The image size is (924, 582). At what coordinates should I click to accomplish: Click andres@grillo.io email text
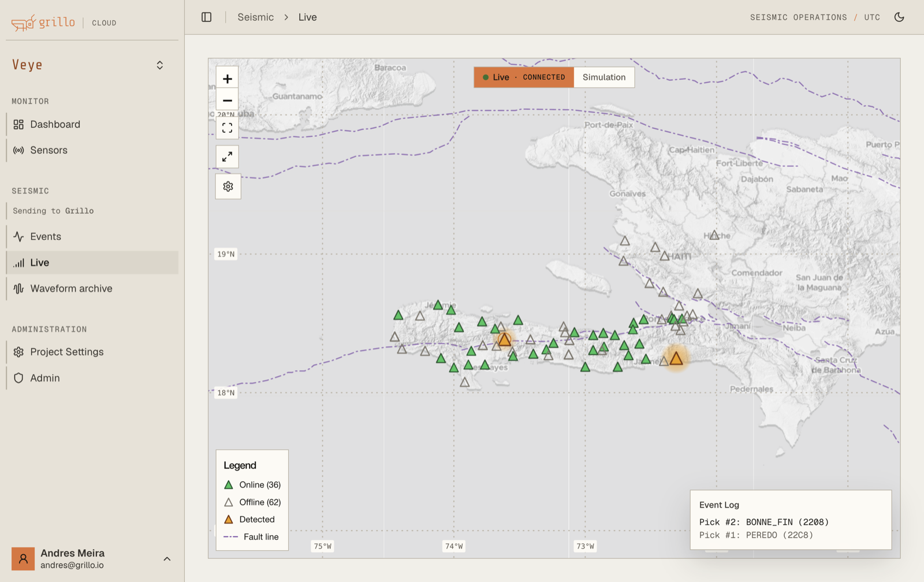[x=72, y=565]
